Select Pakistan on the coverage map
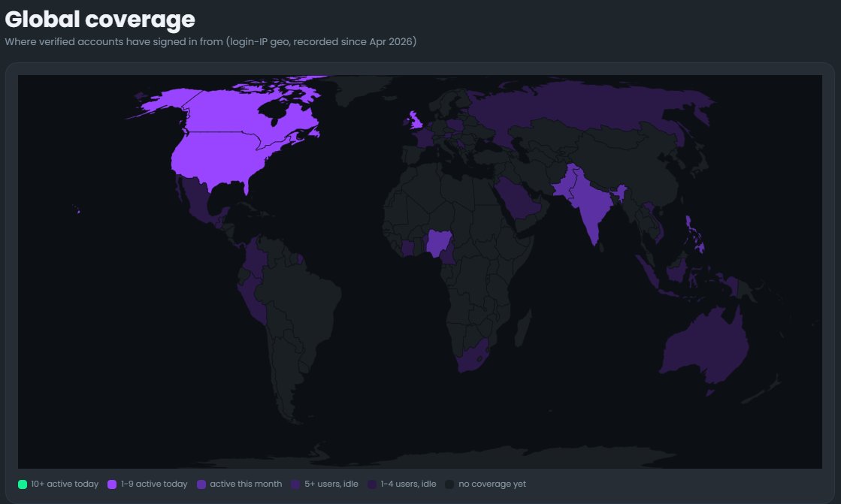Viewport: 841px width, 504px height. (x=566, y=183)
